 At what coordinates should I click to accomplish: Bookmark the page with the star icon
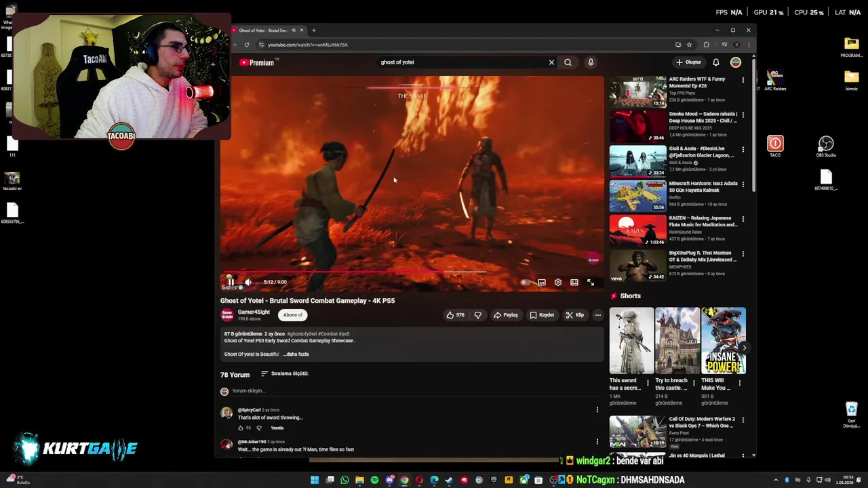click(x=689, y=45)
